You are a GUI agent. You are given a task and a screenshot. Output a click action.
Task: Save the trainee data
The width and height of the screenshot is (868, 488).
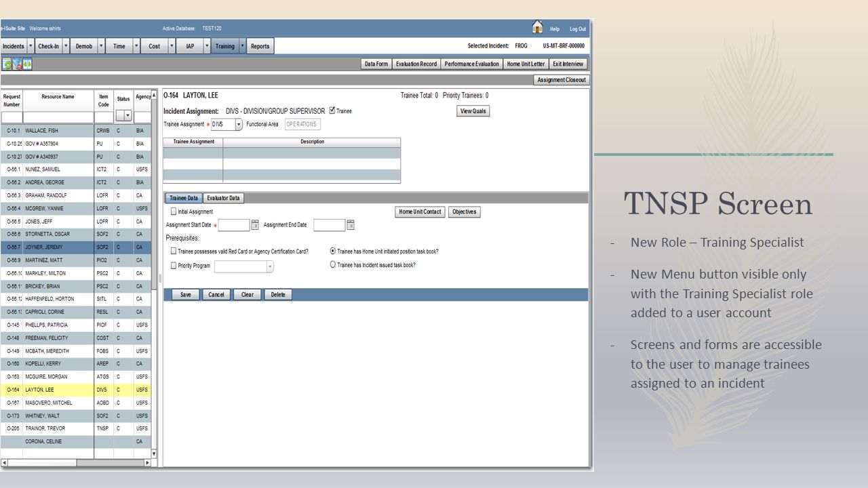coord(185,295)
